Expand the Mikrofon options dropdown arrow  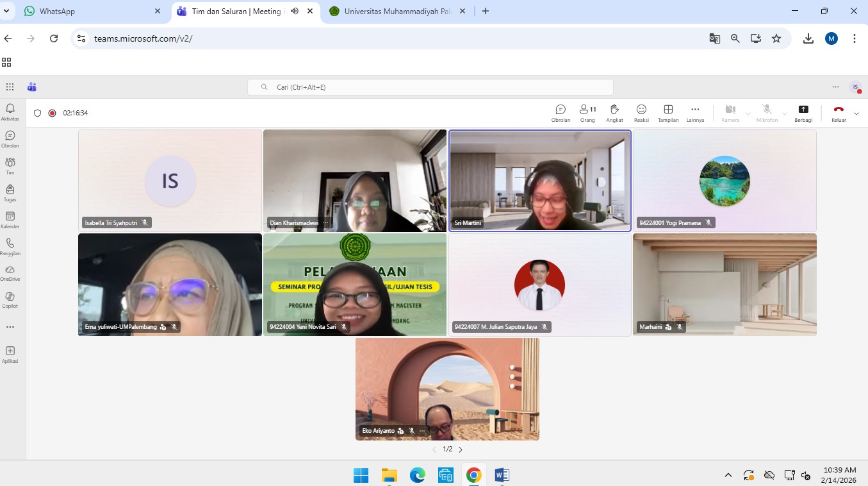click(785, 113)
